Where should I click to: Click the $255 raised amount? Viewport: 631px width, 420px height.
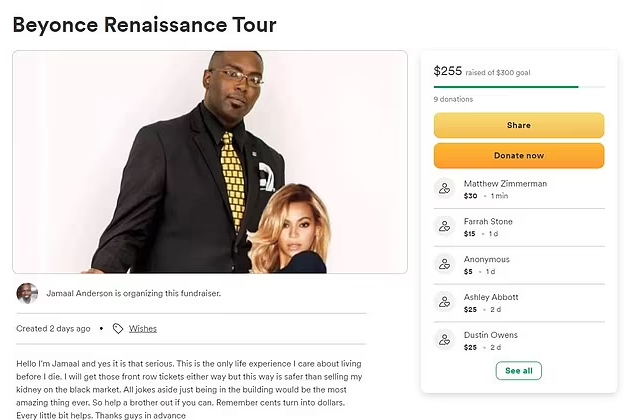point(450,70)
